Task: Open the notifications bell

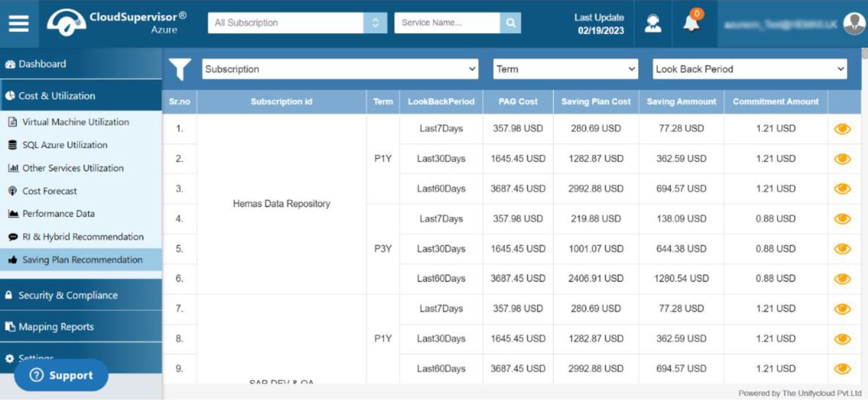Action: tap(692, 22)
